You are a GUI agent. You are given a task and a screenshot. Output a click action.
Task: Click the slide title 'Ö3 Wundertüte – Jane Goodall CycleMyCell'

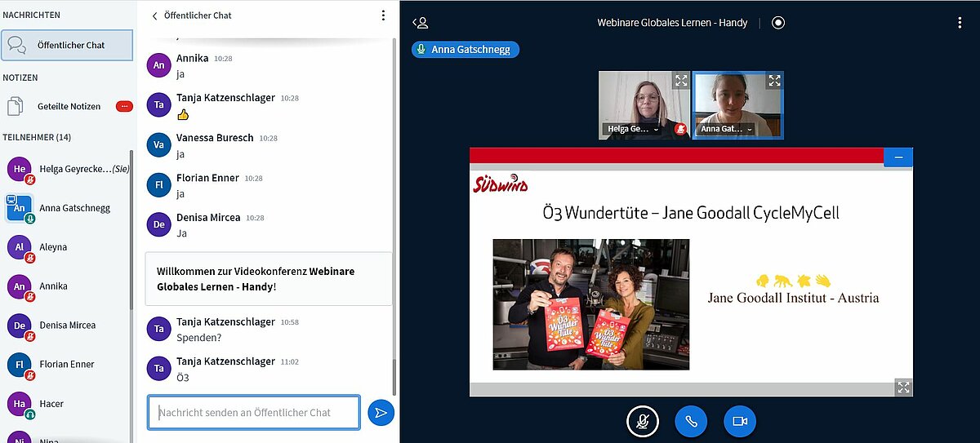point(691,213)
